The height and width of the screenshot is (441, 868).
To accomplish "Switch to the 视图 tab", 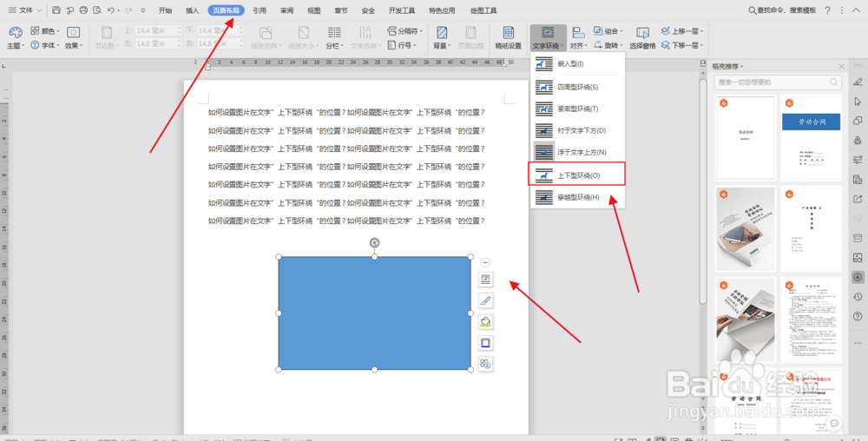I will tap(314, 10).
